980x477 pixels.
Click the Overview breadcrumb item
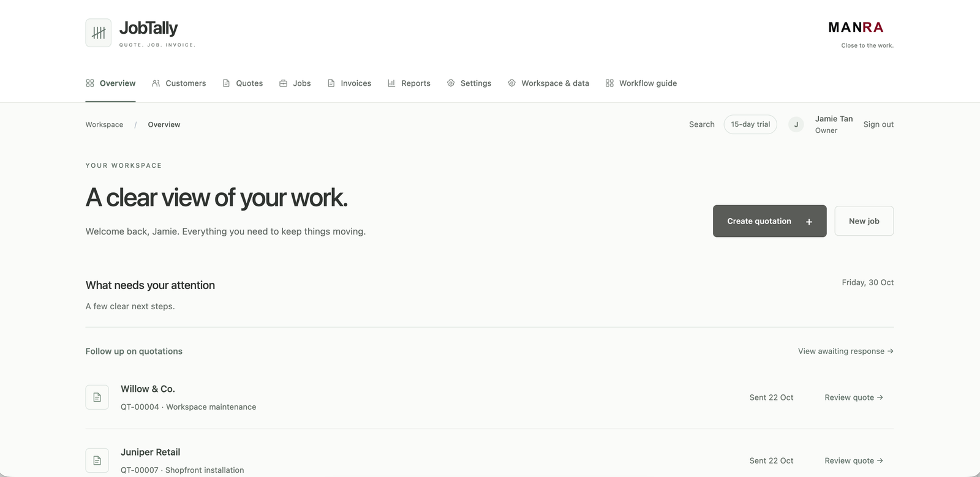164,124
